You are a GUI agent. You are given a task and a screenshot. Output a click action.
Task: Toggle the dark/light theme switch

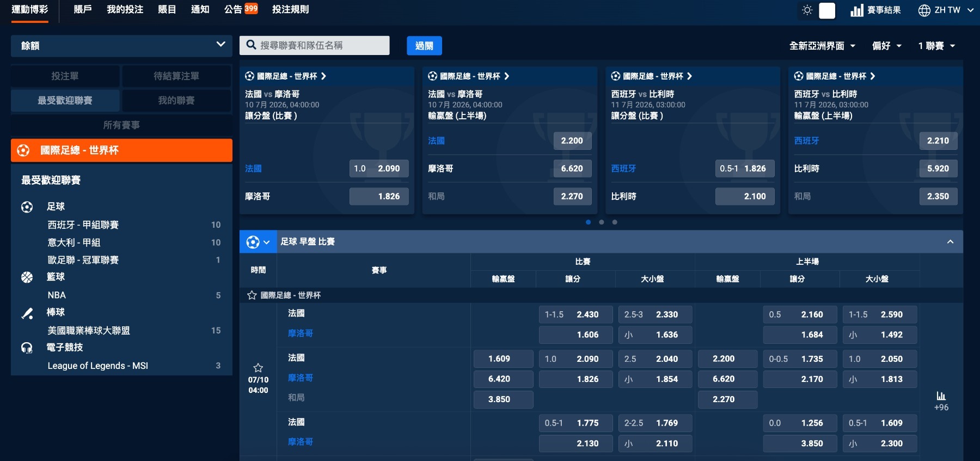coord(827,10)
